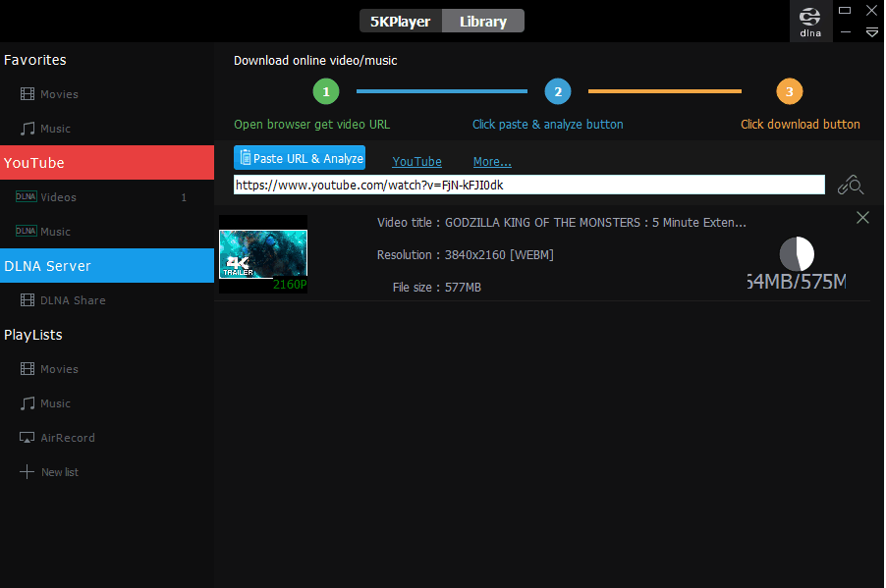Image resolution: width=886 pixels, height=588 pixels.
Task: Click the music note icon next to Favorites Music
Action: (28, 129)
